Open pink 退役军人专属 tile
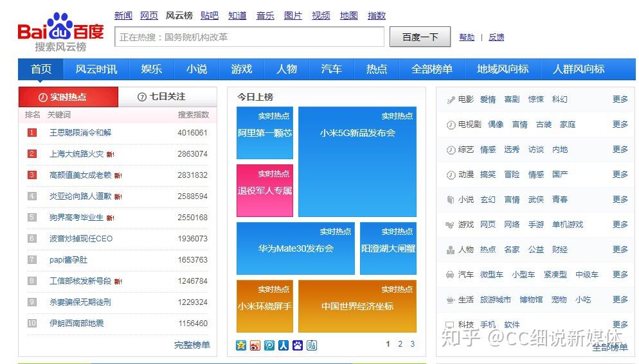 265,191
